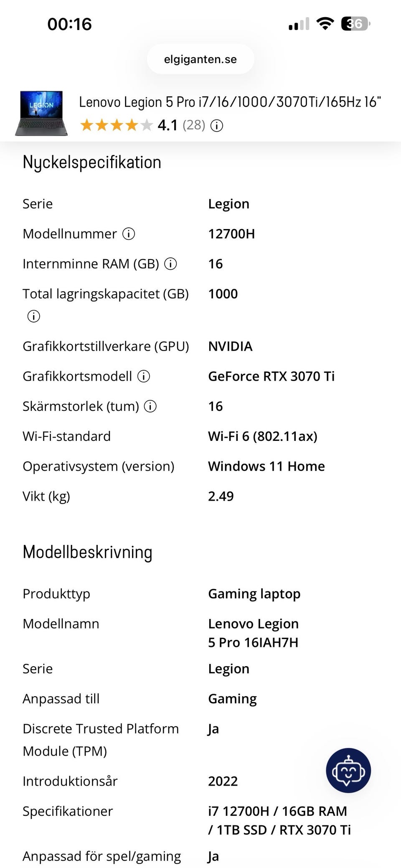Tap the cellular signal bars
401x868 pixels.
299,24
